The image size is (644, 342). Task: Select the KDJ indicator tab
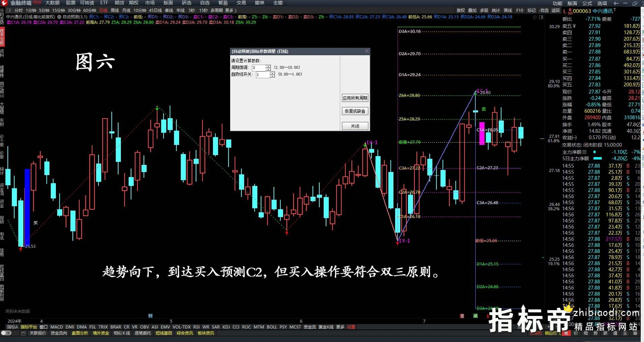tap(226, 327)
